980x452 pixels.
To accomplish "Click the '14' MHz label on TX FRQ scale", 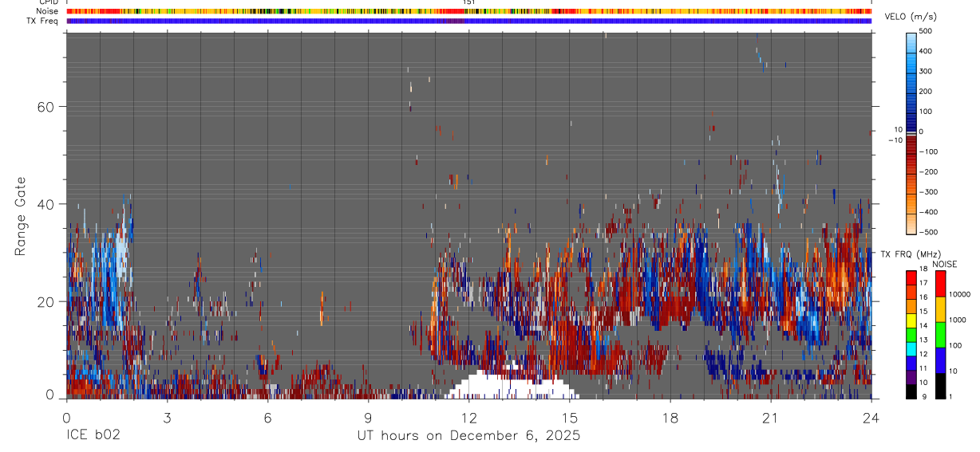I will pos(923,326).
